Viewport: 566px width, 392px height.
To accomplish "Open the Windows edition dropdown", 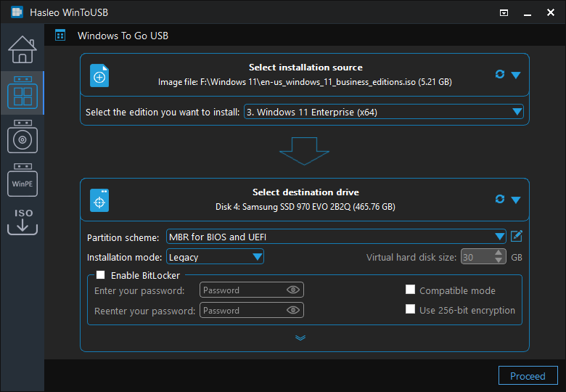I will [x=384, y=112].
